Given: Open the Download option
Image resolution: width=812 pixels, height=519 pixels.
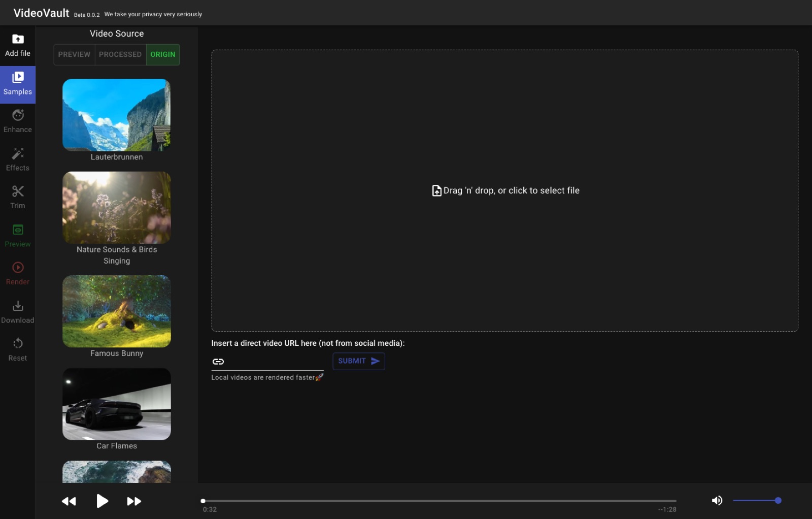Looking at the screenshot, I should (18, 312).
